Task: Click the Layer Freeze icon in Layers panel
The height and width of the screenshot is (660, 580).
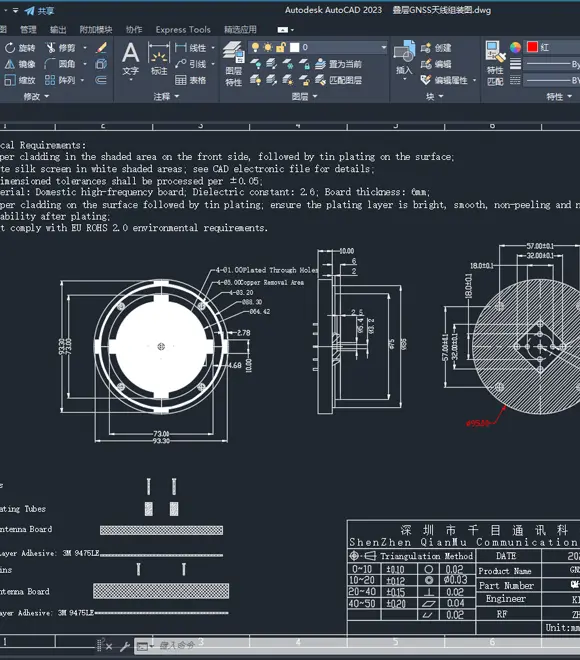Action: [x=288, y=64]
